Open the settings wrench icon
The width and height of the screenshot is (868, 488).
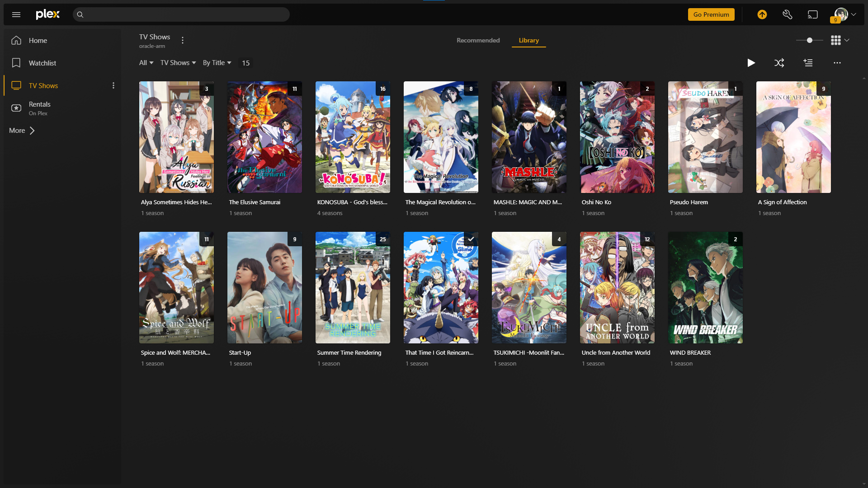click(x=788, y=14)
